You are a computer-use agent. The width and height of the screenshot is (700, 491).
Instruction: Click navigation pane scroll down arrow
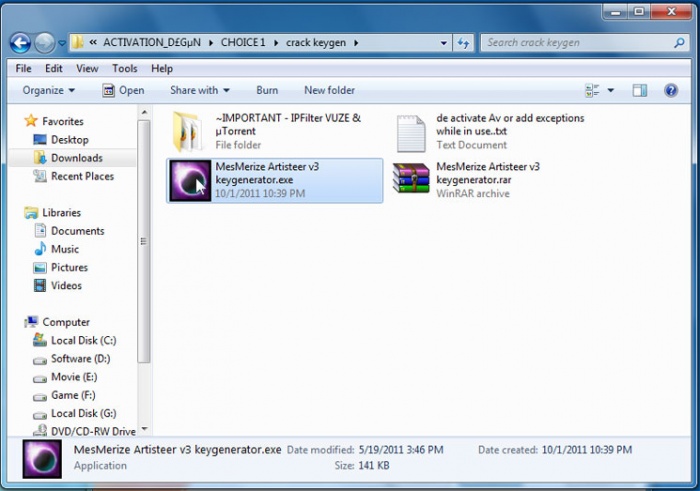144,429
